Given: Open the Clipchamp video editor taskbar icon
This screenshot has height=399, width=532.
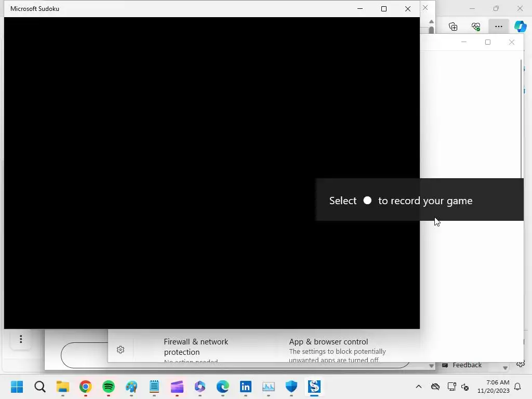Looking at the screenshot, I should 177,387.
